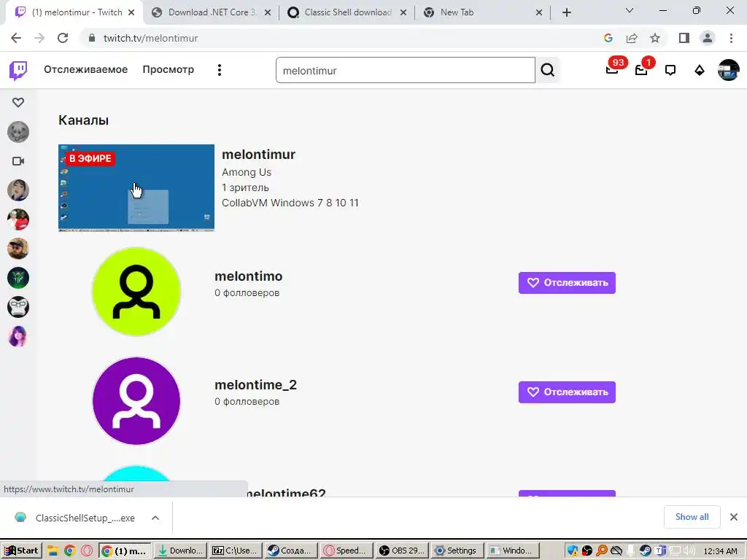This screenshot has height=560, width=747.
Task: Click browser back arrow
Action: 16,38
